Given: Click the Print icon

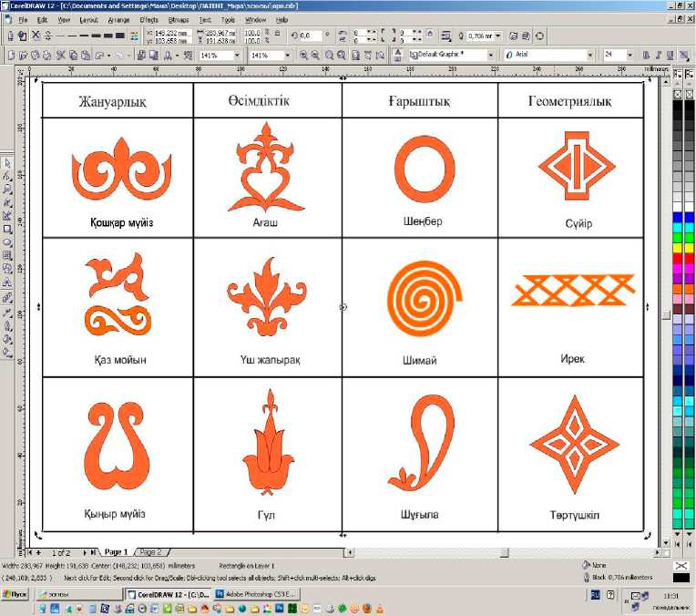Looking at the screenshot, I should 47,56.
